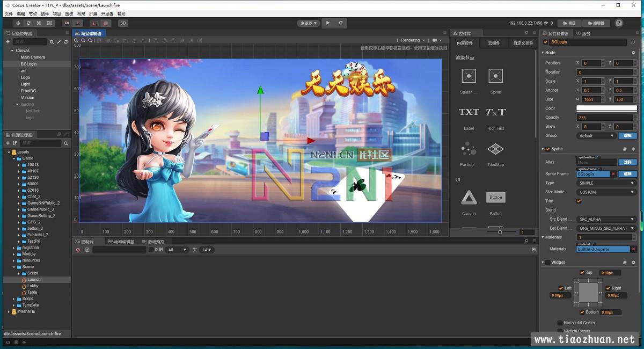Switch to the custom controls tab
This screenshot has width=644, height=349.
(522, 43)
